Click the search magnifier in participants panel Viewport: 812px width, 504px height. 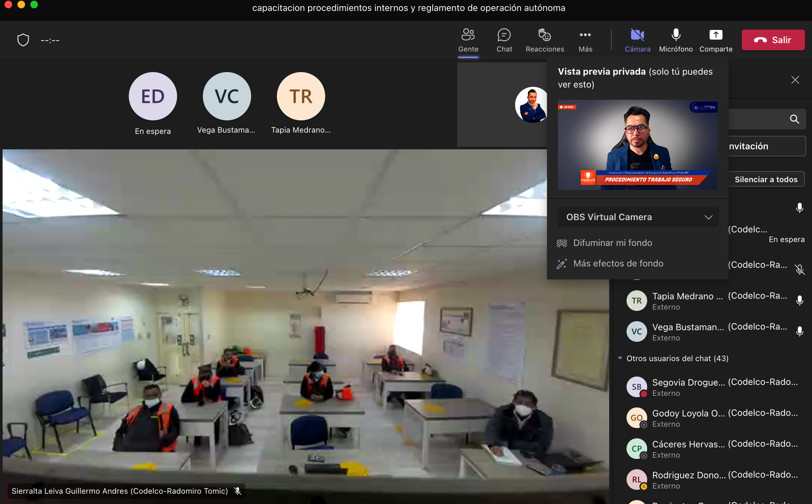pyautogui.click(x=794, y=119)
